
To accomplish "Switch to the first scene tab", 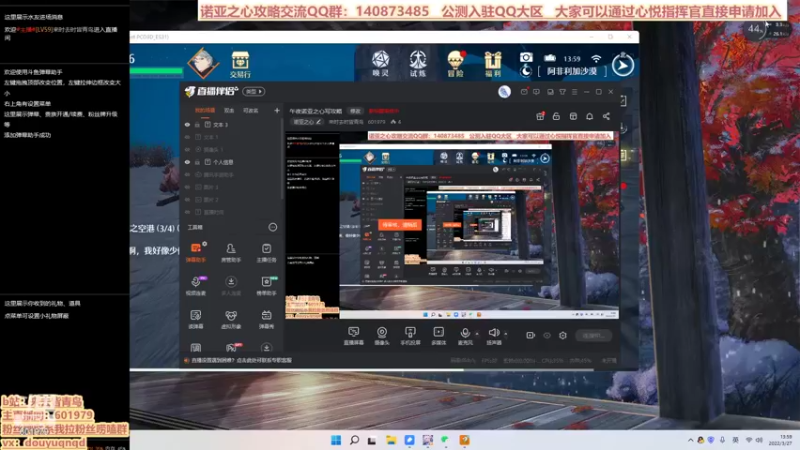I will coord(205,110).
